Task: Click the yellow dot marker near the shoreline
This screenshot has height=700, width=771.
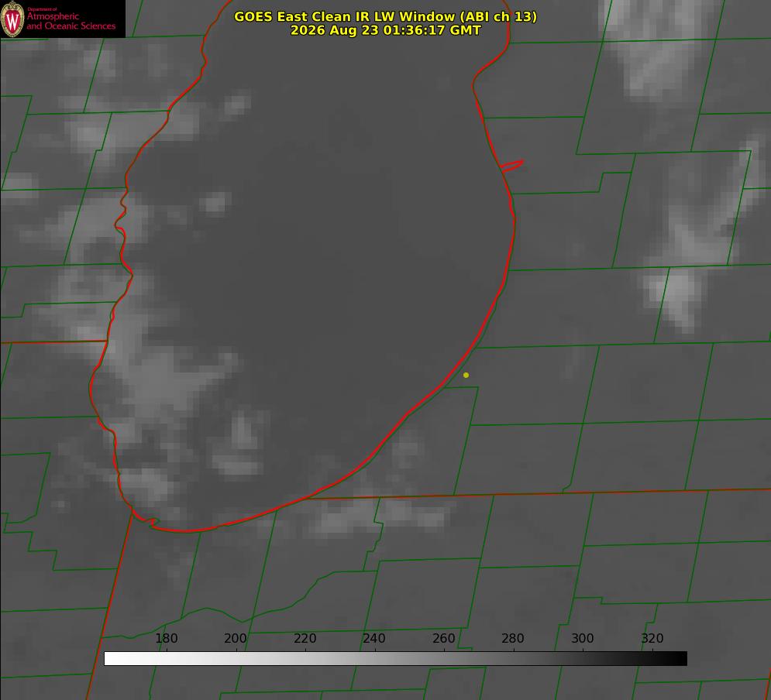Action: pyautogui.click(x=466, y=375)
